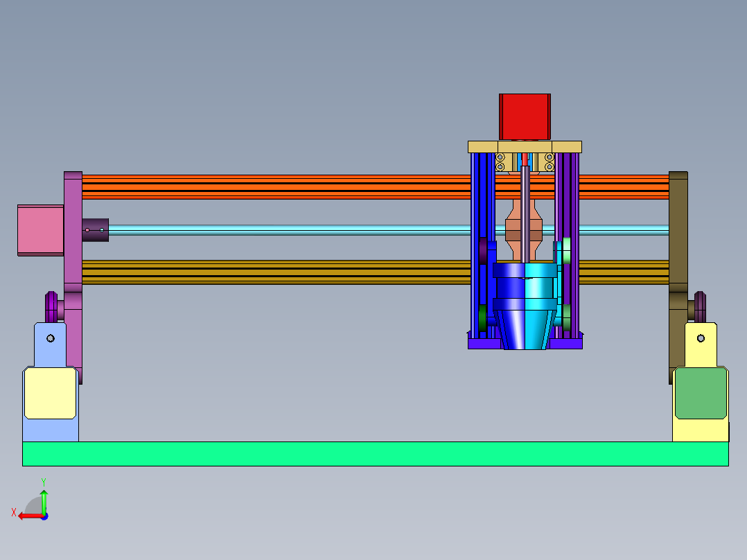Select the lower gold rail extrusion
This screenshot has height=560, width=747.
(276, 272)
